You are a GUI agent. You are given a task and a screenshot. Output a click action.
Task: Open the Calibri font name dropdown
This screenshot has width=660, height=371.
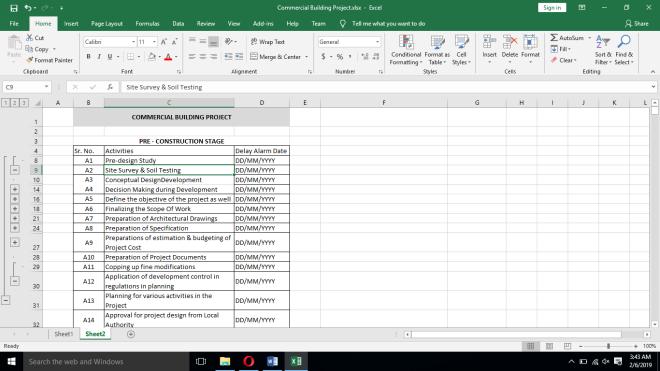click(x=133, y=42)
